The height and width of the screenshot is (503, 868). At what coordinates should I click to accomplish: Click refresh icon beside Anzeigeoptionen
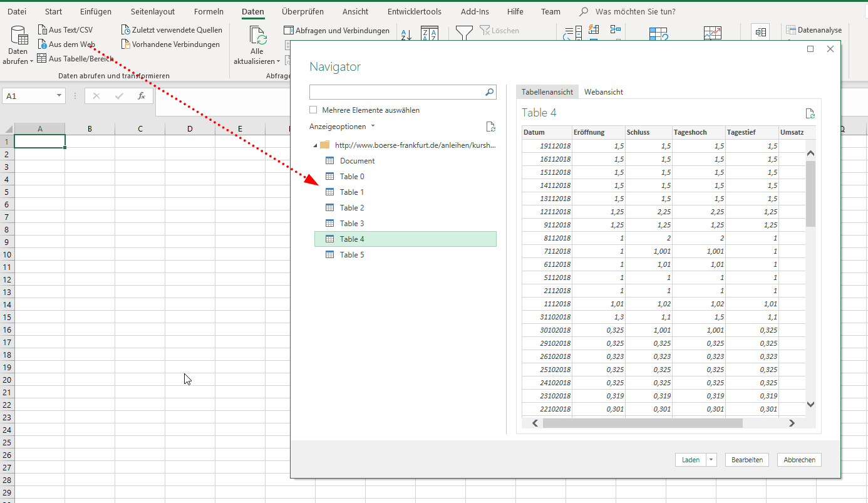491,127
